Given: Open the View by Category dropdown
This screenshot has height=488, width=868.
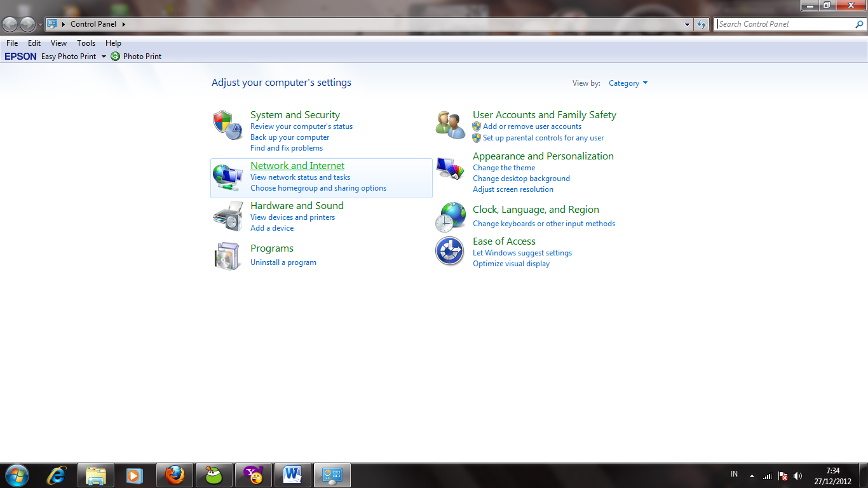Looking at the screenshot, I should (628, 83).
